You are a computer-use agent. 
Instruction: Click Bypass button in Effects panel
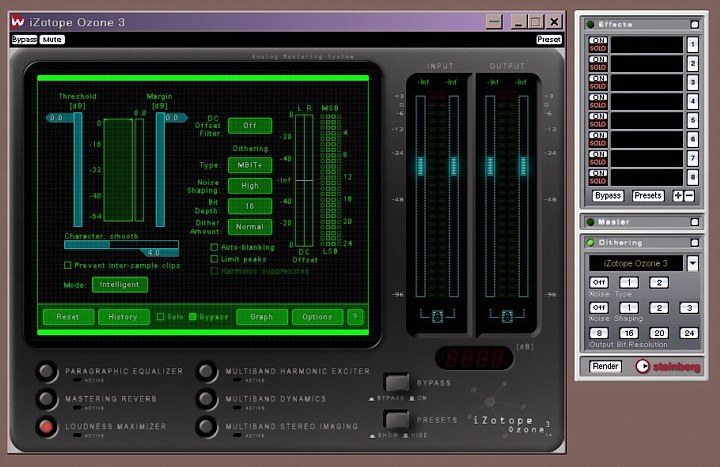click(x=608, y=196)
